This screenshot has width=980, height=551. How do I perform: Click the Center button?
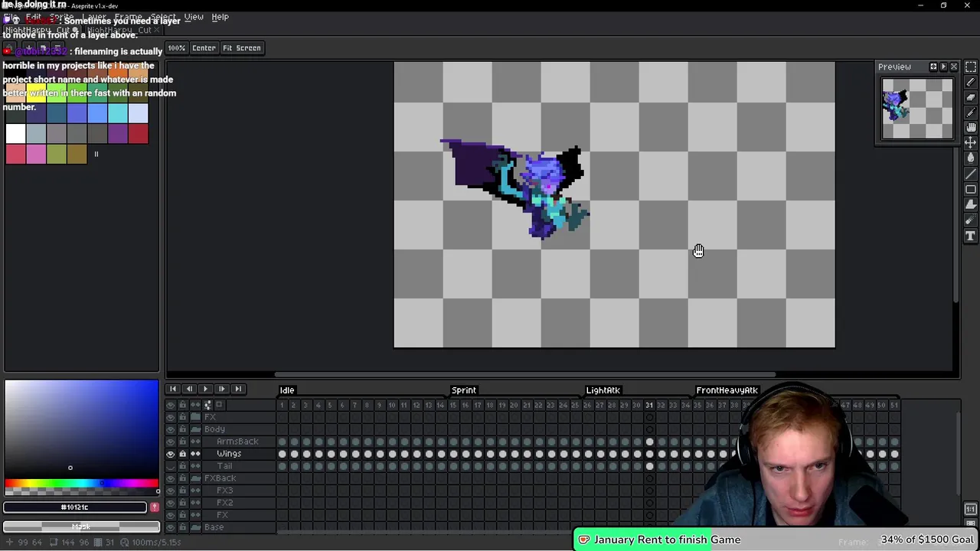204,48
